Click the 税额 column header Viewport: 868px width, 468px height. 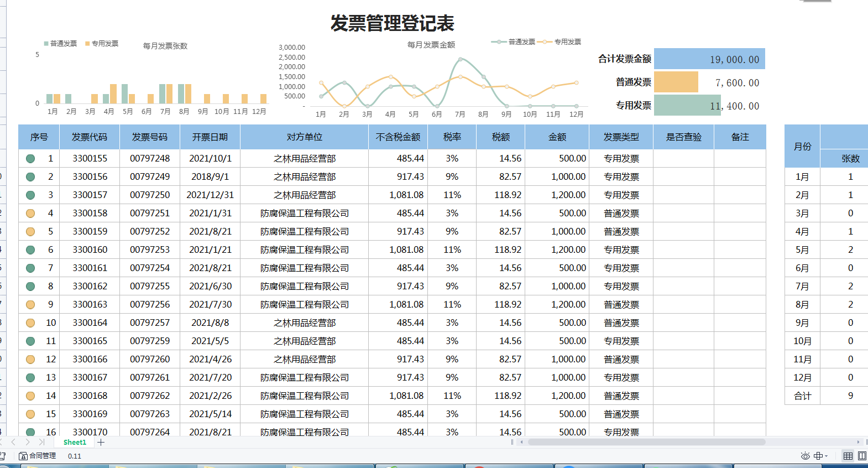pos(501,137)
